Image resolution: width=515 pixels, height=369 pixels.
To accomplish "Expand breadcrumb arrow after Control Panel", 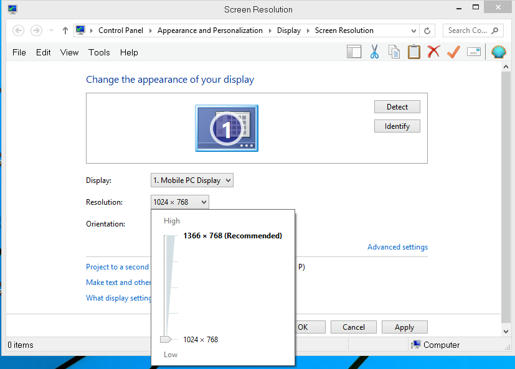I will pos(150,31).
